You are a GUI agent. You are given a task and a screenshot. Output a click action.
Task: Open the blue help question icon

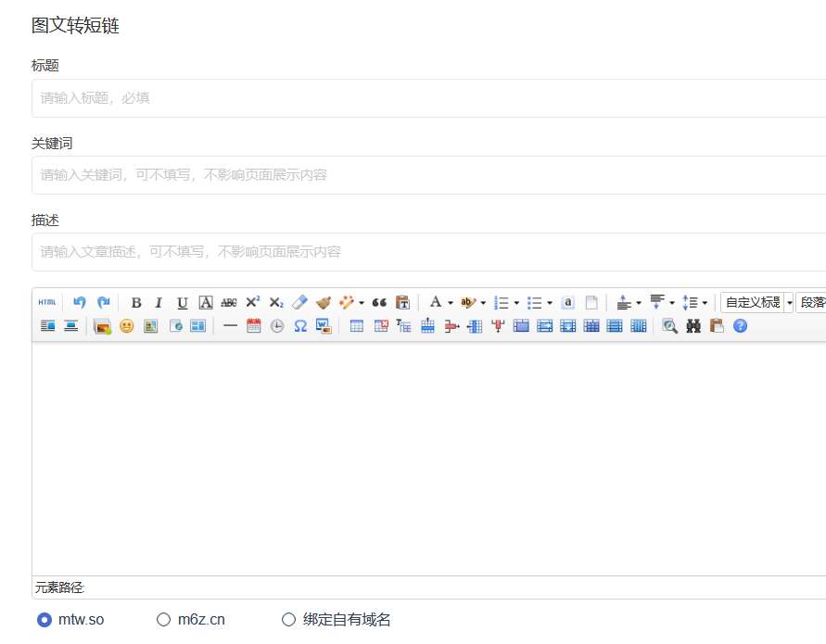[740, 326]
